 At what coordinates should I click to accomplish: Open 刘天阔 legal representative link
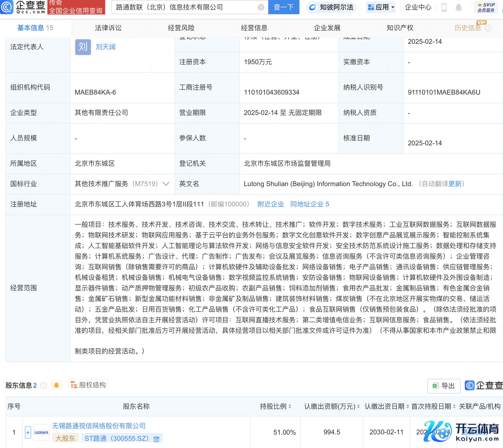pyautogui.click(x=105, y=47)
